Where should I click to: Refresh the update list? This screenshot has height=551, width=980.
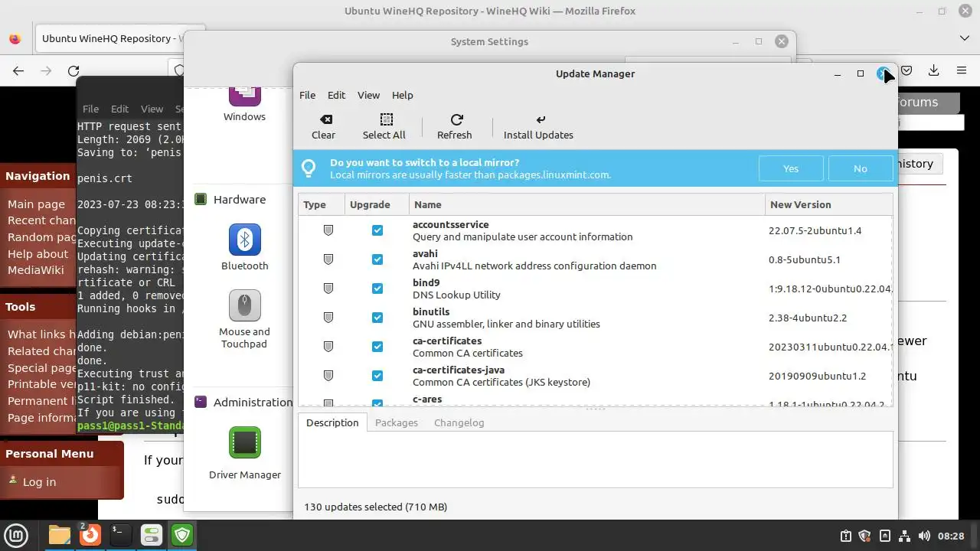456,127
